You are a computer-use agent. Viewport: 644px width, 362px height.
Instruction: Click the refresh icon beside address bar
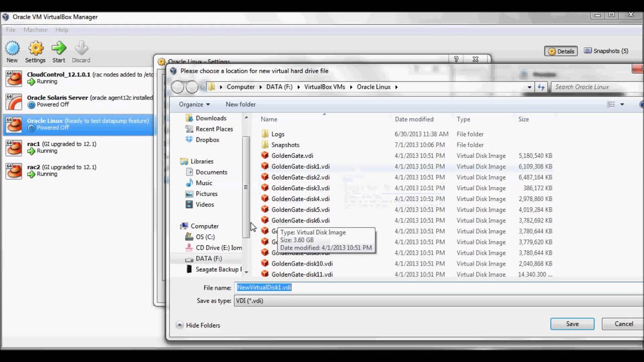[x=541, y=87]
